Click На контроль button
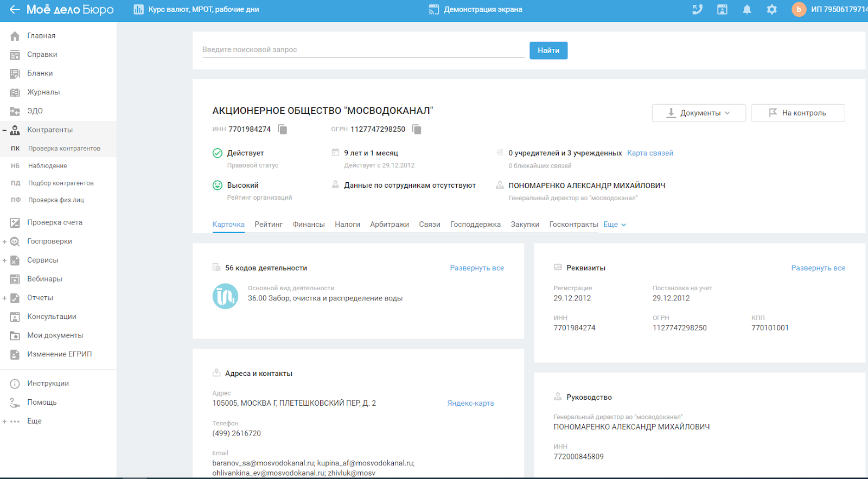This screenshot has height=479, width=868. (798, 113)
